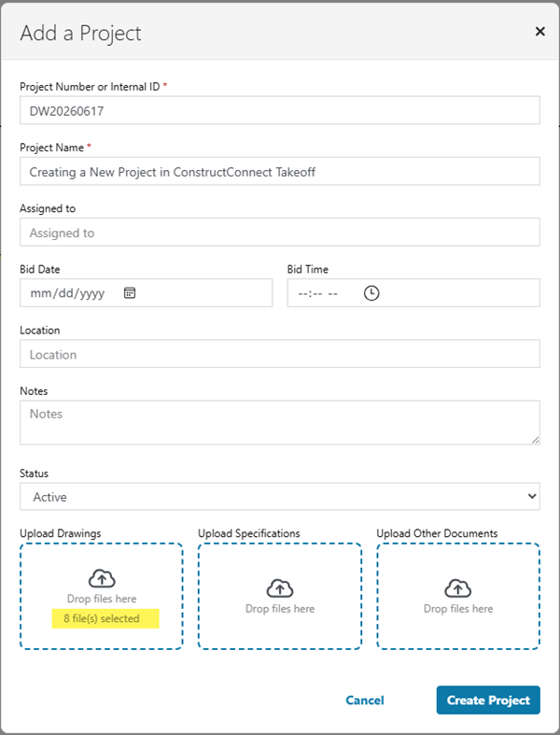Screen dimensions: 560x735
Task: Click the Project Number or Internal ID field
Action: 280,110
